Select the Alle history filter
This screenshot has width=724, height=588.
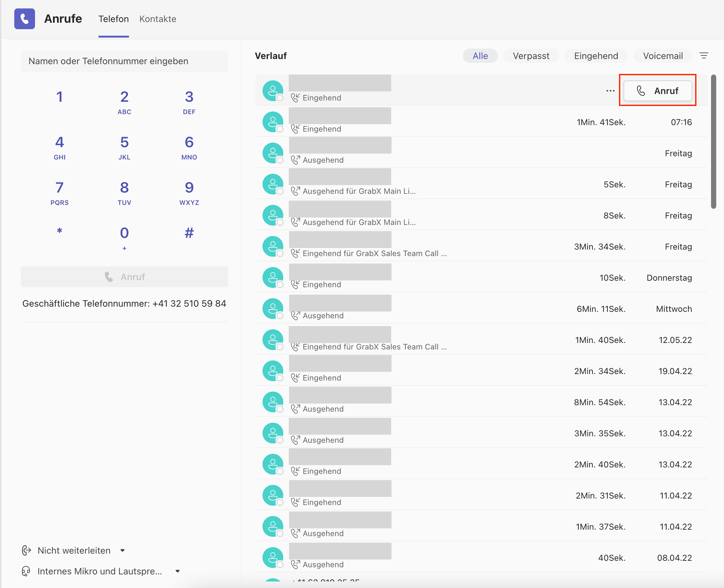pyautogui.click(x=480, y=56)
